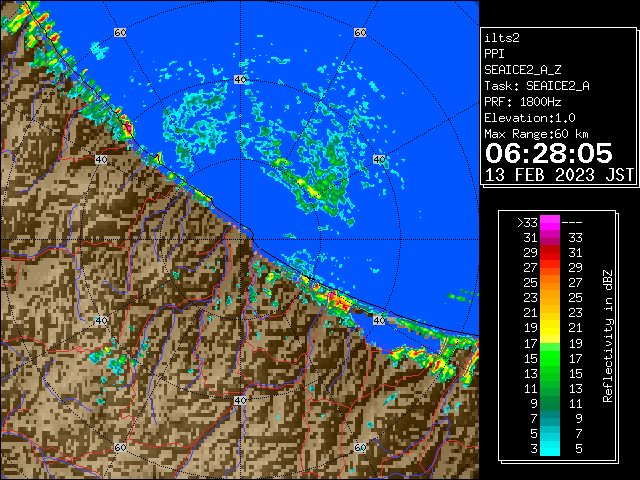Click the 40 km label due north
640x480 pixels.
pyautogui.click(x=240, y=80)
